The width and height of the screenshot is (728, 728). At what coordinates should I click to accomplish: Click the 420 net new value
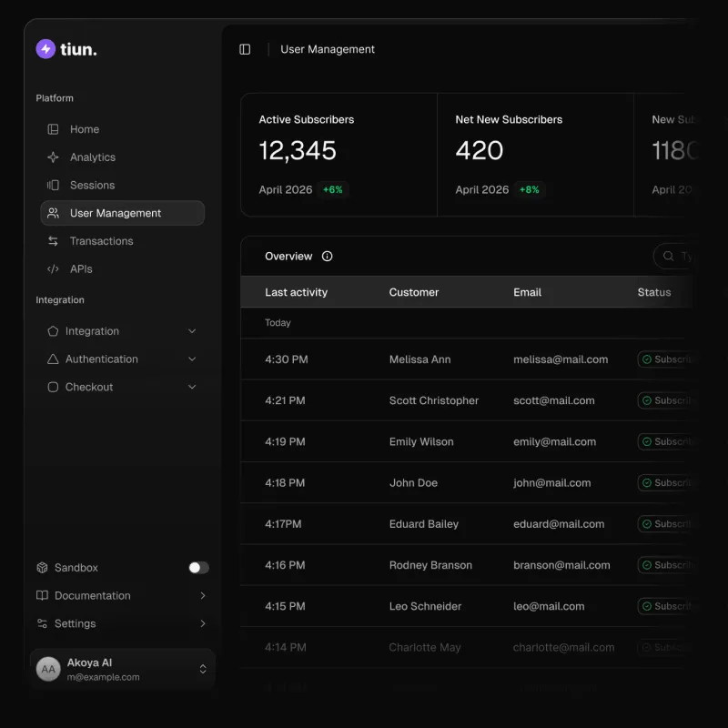click(x=480, y=150)
